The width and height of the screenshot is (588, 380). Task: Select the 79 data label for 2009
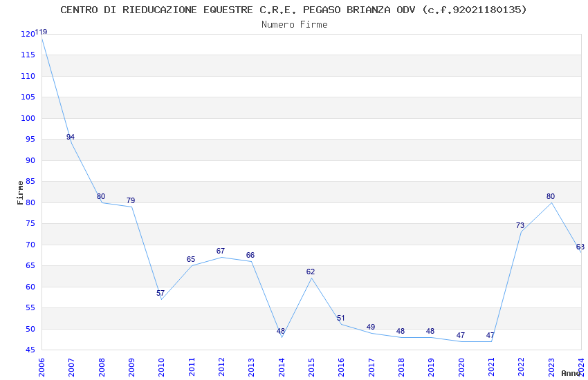[131, 200]
